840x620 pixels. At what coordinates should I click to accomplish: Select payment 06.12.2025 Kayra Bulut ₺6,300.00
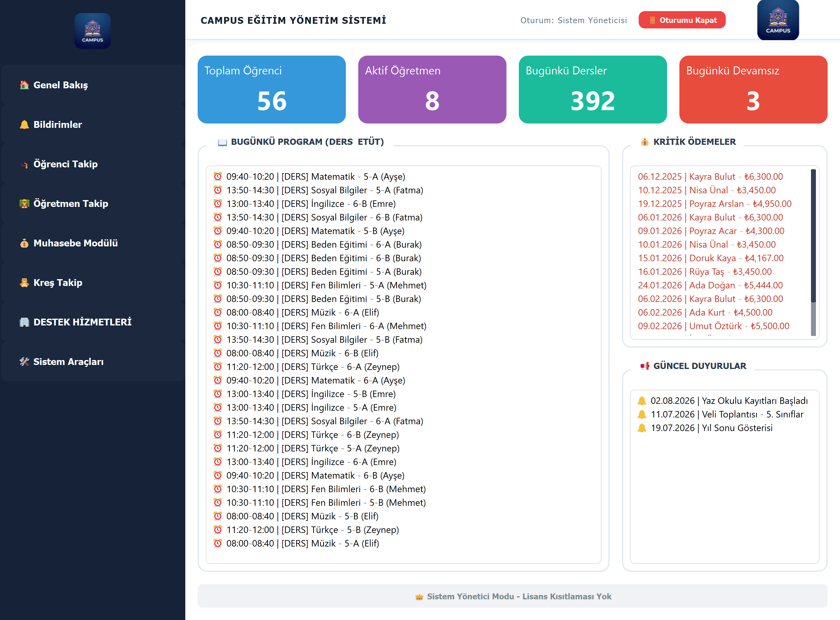[x=711, y=176]
